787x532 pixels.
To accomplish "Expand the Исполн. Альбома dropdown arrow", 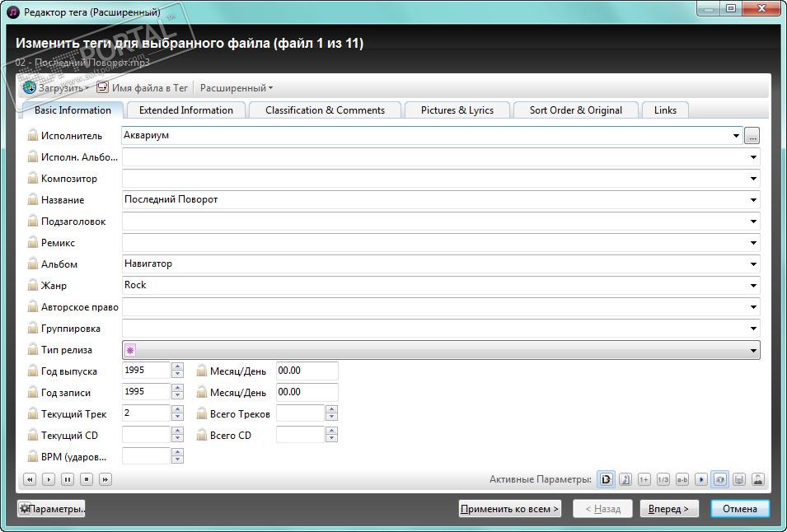I will pyautogui.click(x=753, y=157).
